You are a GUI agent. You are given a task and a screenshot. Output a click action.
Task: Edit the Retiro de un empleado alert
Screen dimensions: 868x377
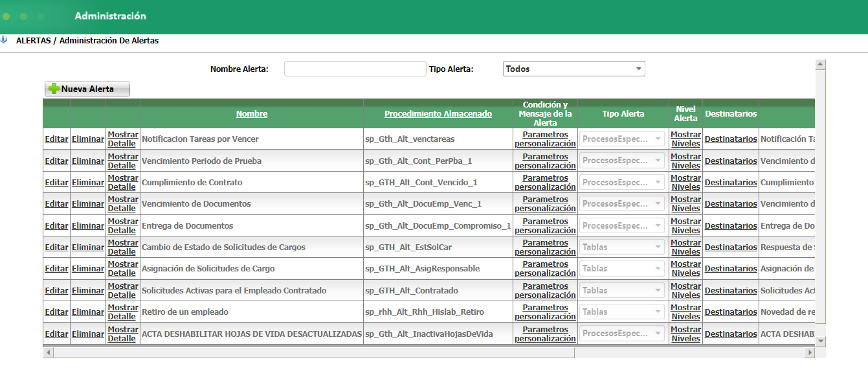56,312
